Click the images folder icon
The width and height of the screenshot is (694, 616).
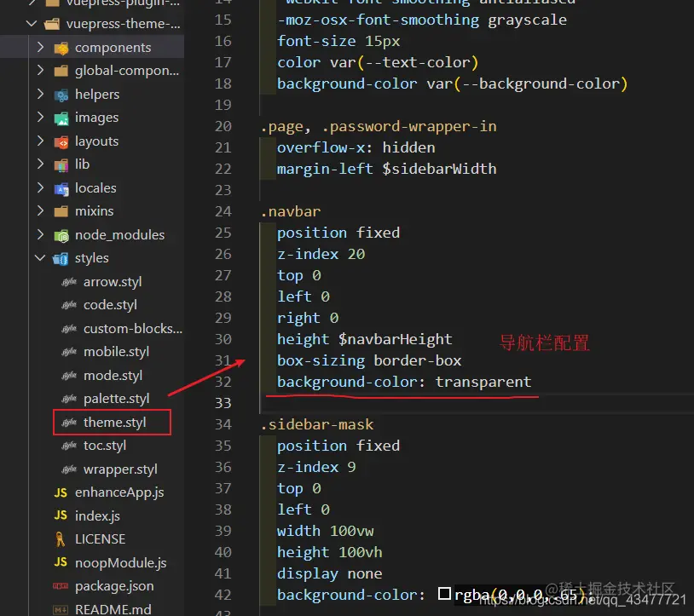(x=61, y=118)
